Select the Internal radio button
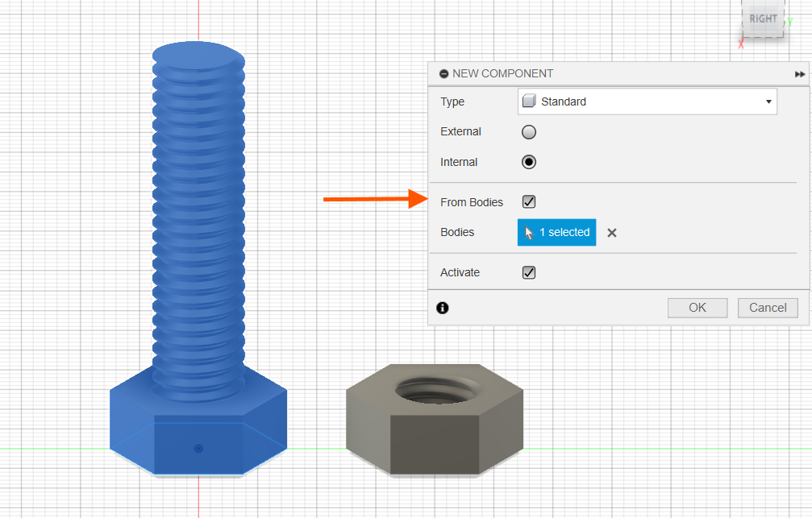This screenshot has width=812, height=518. (x=529, y=162)
